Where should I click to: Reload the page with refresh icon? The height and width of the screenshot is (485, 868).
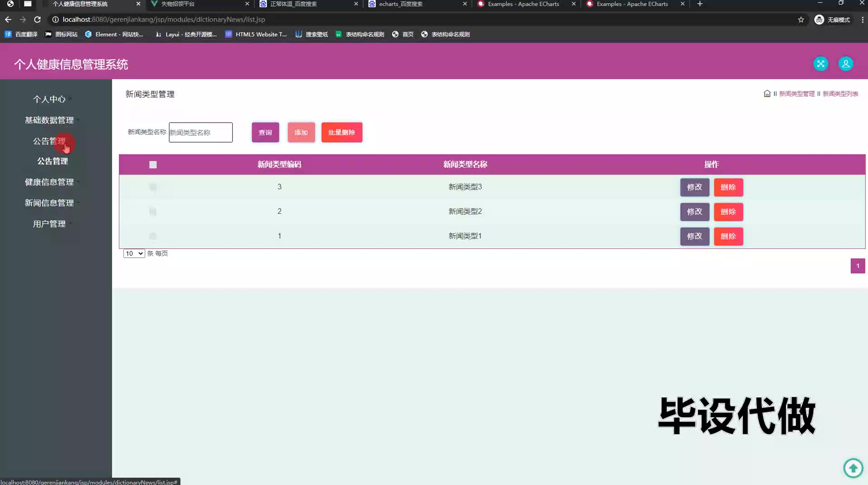click(x=38, y=19)
